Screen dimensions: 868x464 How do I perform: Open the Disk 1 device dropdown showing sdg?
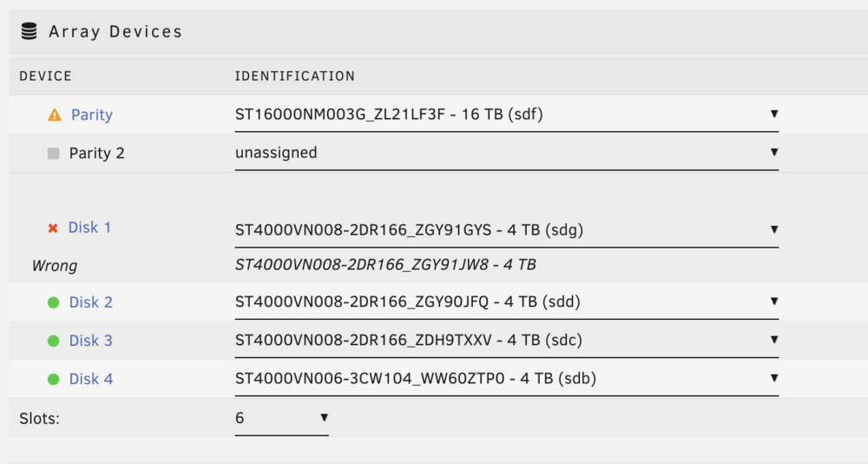click(x=507, y=230)
